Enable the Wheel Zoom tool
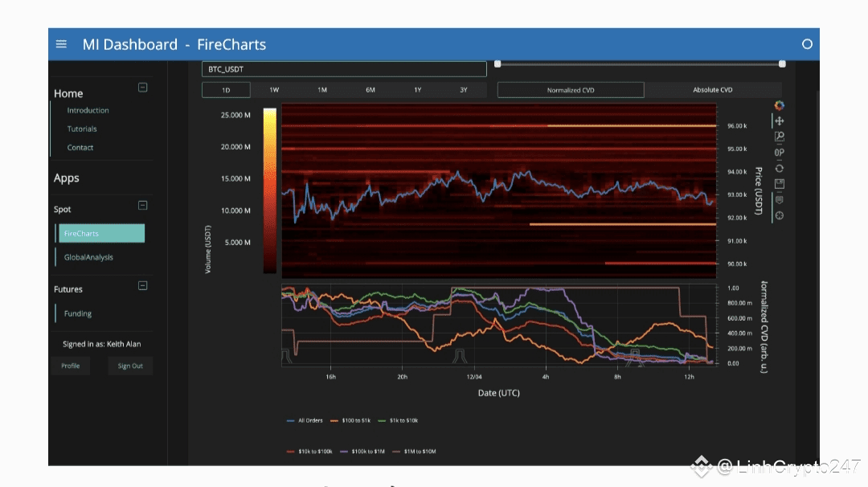This screenshot has height=487, width=868. coord(779,152)
